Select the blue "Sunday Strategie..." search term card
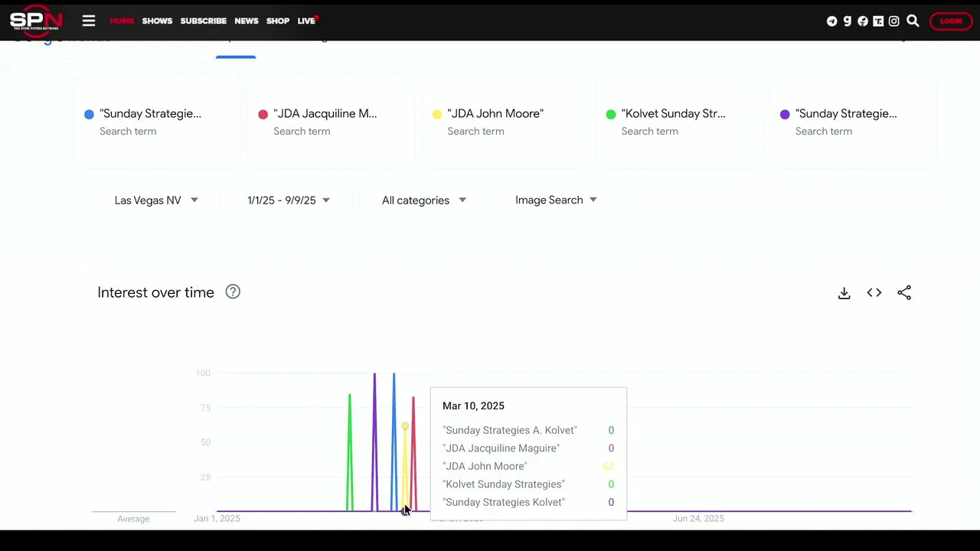980x551 pixels. [x=158, y=122]
